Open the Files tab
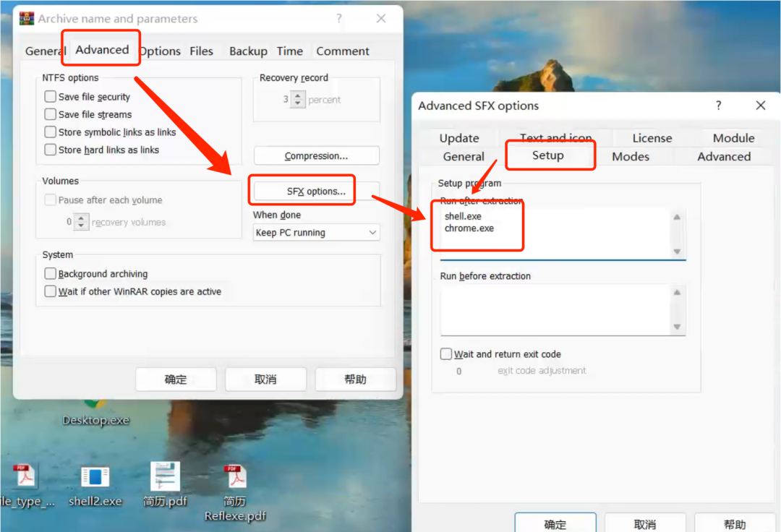 point(201,51)
